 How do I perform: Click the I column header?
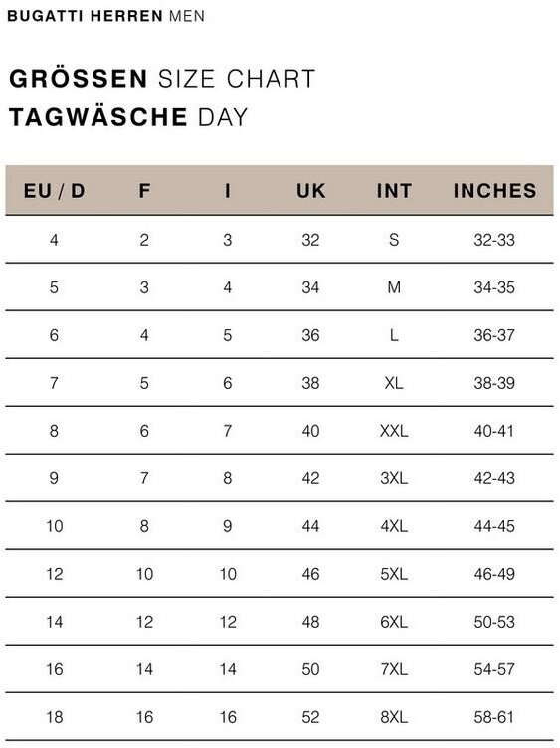[228, 191]
